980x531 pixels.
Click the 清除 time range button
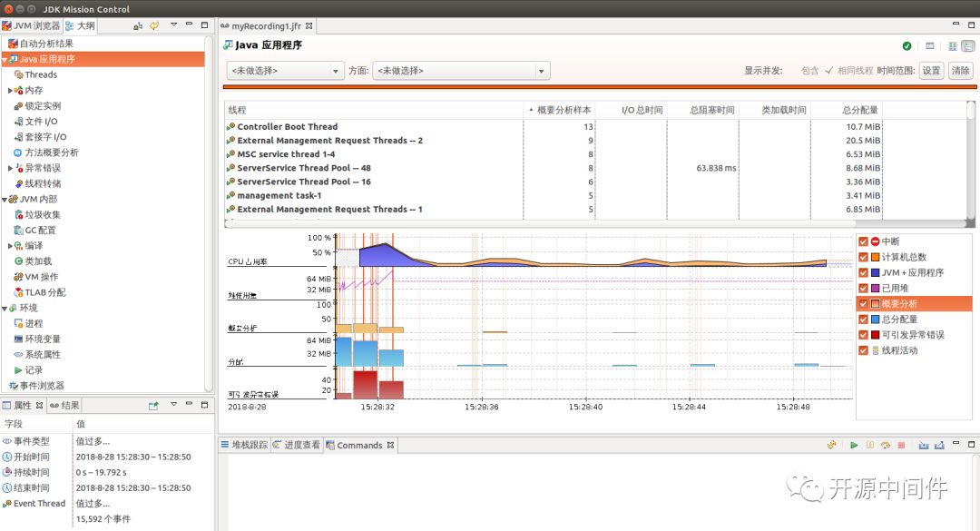click(961, 71)
